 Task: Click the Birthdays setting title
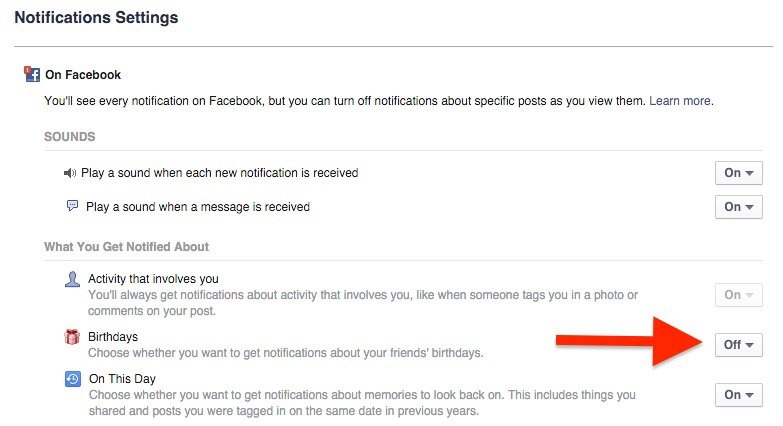tap(113, 337)
